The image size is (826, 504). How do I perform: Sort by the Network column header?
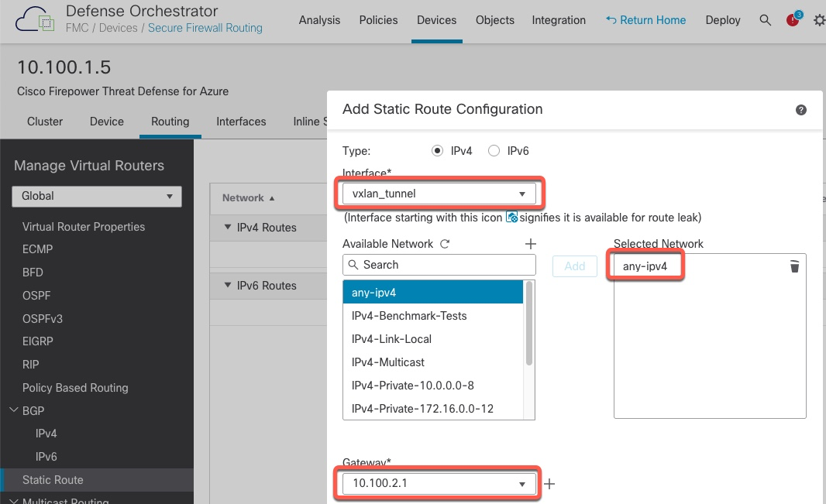click(248, 198)
